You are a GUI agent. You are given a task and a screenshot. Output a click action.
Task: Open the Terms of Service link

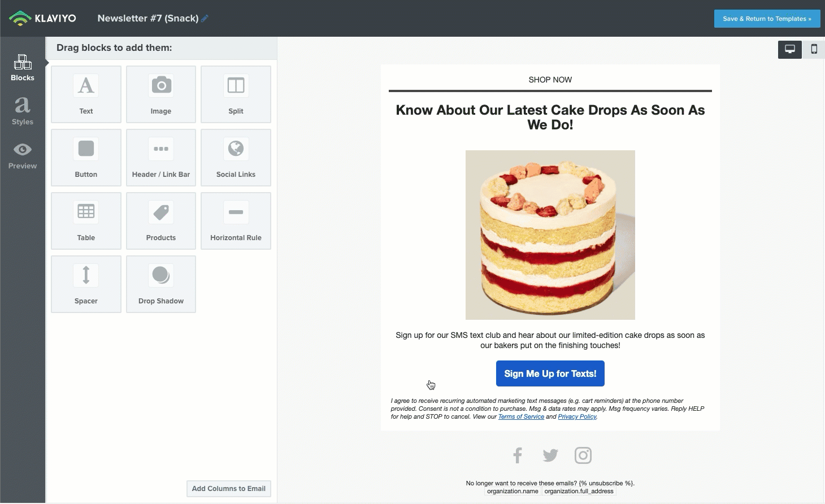pos(521,417)
